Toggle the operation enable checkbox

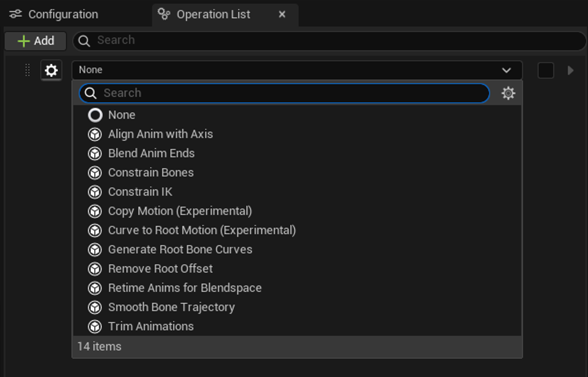coord(546,70)
